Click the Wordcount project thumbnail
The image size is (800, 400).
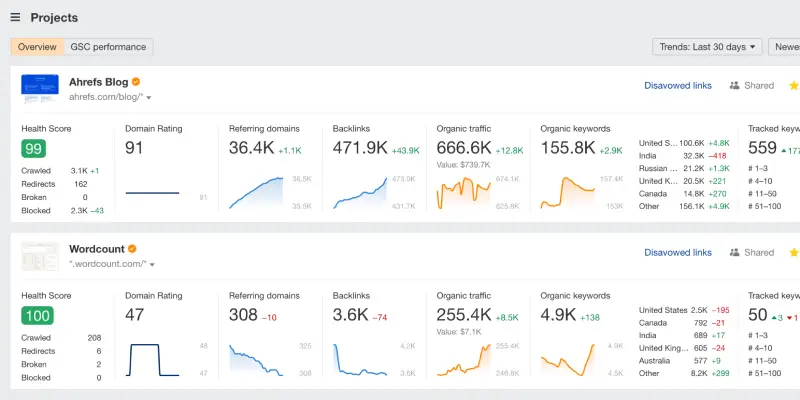coord(40,256)
